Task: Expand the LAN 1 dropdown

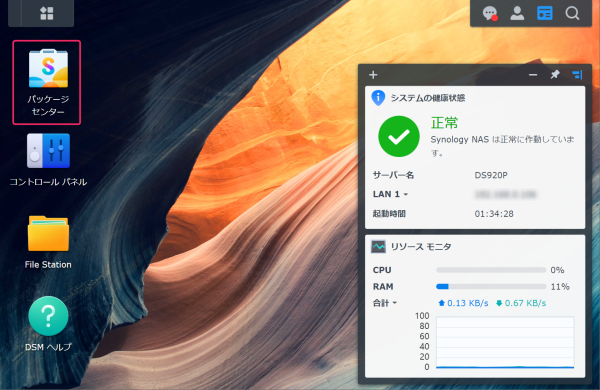Action: pyautogui.click(x=390, y=194)
